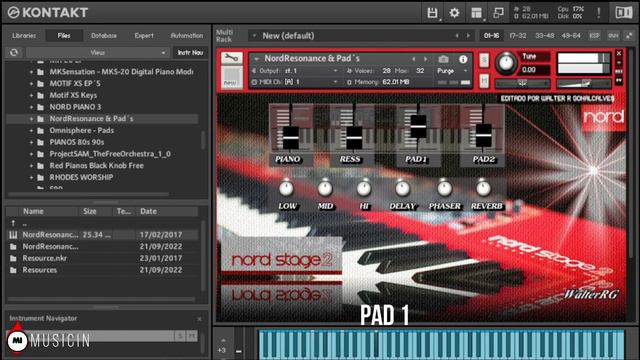Select previous instrument preset arrow

click(413, 59)
